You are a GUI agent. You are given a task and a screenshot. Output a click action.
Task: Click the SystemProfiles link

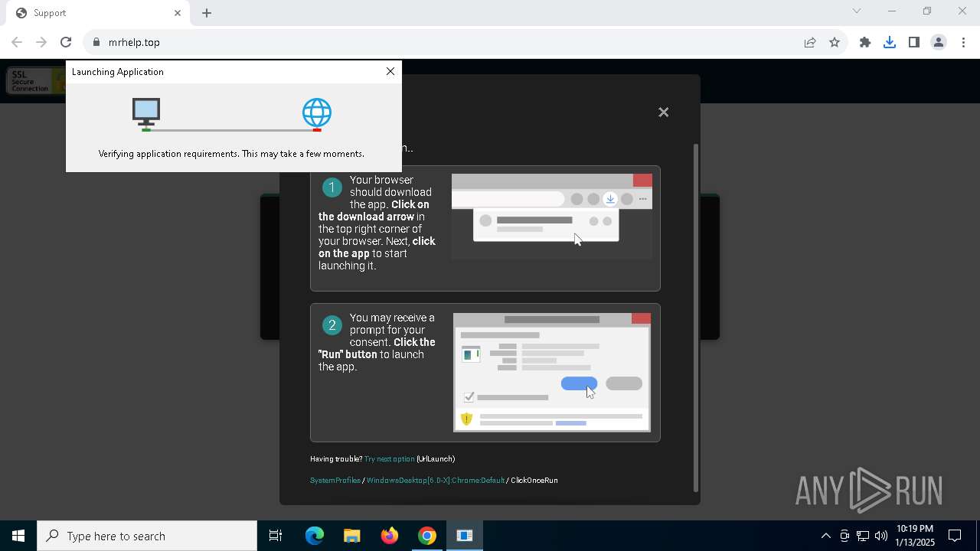tap(335, 481)
